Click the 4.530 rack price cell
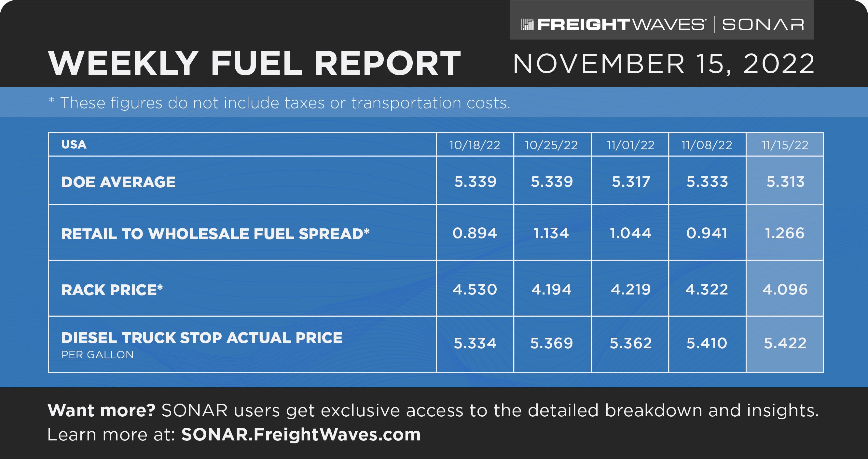 point(475,289)
